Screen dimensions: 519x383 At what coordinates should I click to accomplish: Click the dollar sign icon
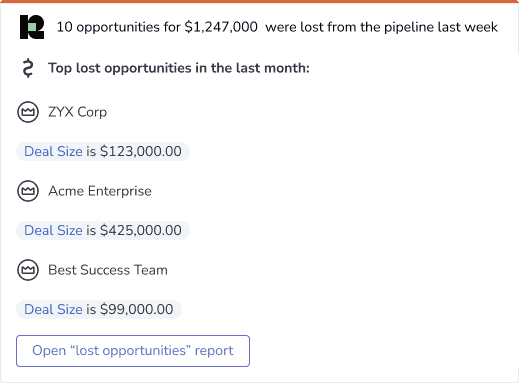pos(28,68)
